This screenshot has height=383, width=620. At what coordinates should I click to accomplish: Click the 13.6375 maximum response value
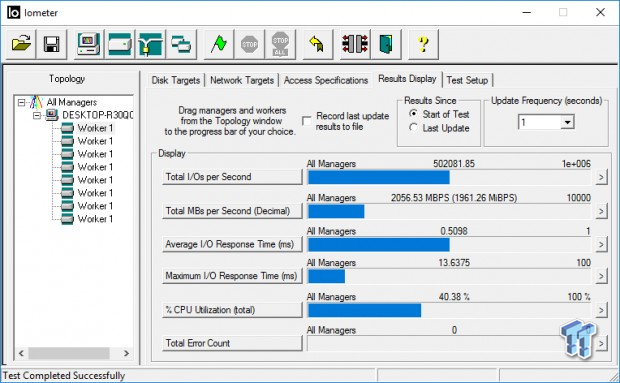pos(454,262)
